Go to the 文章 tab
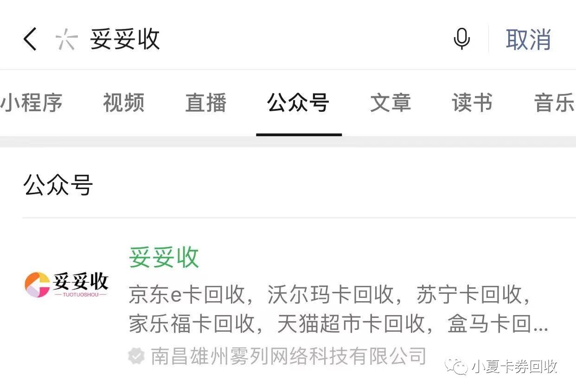 pyautogui.click(x=390, y=102)
